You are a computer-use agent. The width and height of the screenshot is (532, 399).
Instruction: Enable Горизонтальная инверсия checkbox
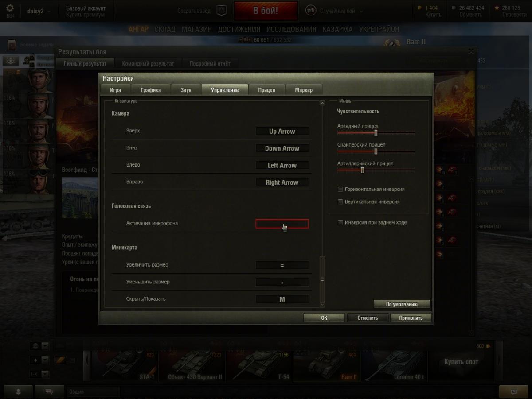[340, 189]
